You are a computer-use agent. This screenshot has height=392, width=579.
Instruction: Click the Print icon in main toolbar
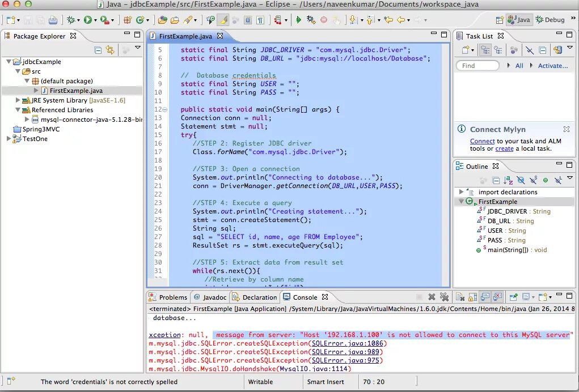[53, 20]
